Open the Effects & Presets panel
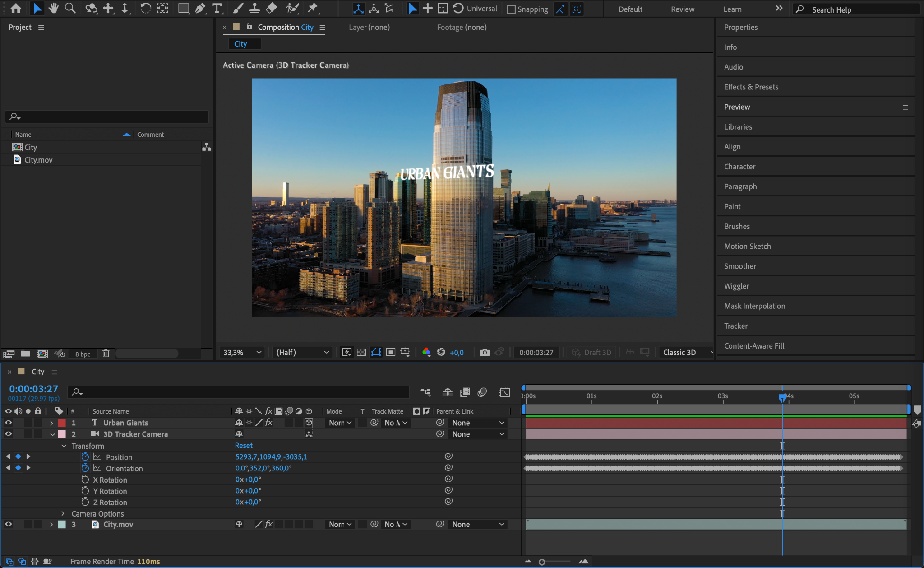The width and height of the screenshot is (924, 568). coord(751,87)
